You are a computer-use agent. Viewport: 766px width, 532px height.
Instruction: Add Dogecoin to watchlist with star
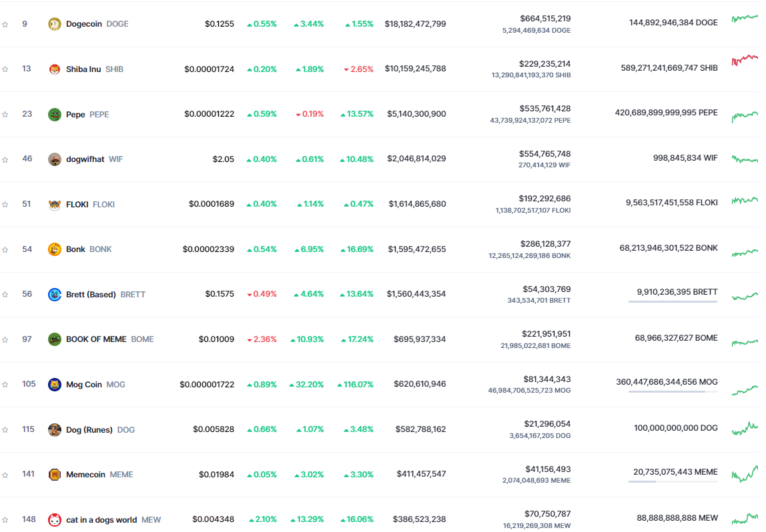point(5,24)
